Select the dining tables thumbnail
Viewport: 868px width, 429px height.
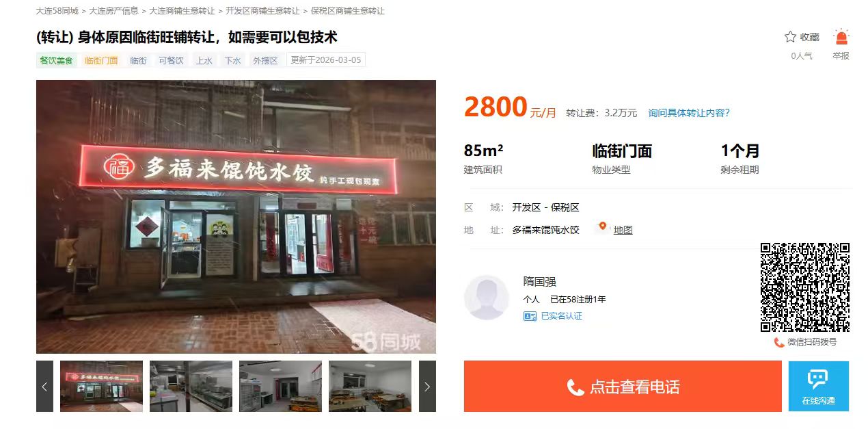pos(370,387)
